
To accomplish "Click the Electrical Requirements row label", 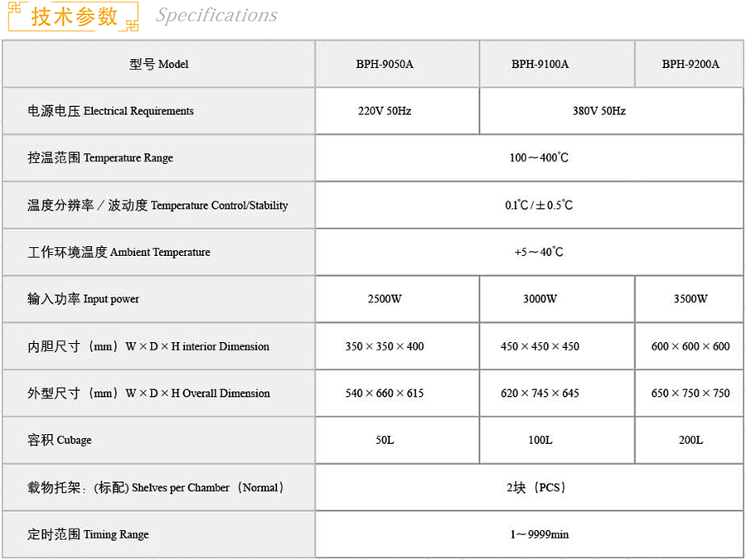I will [x=111, y=111].
